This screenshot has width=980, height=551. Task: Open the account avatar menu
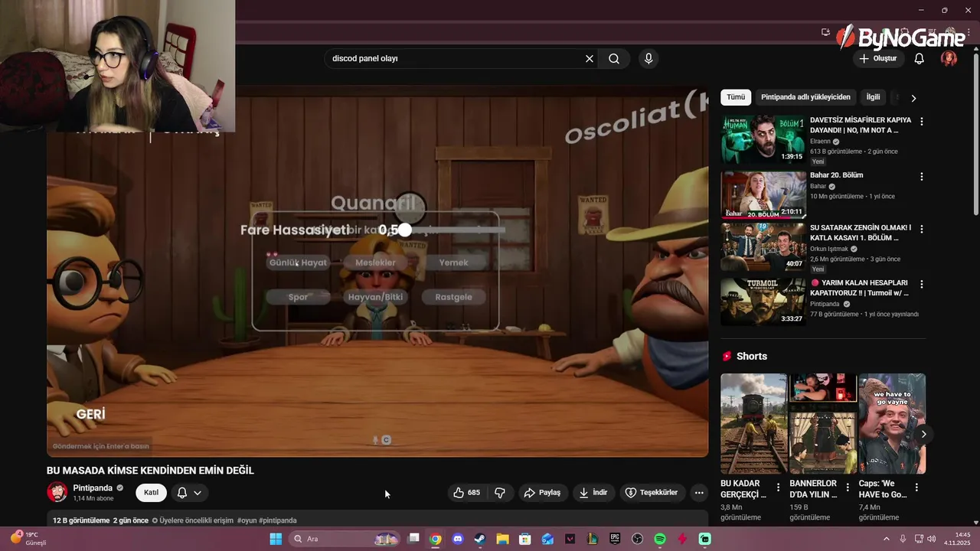tap(949, 59)
